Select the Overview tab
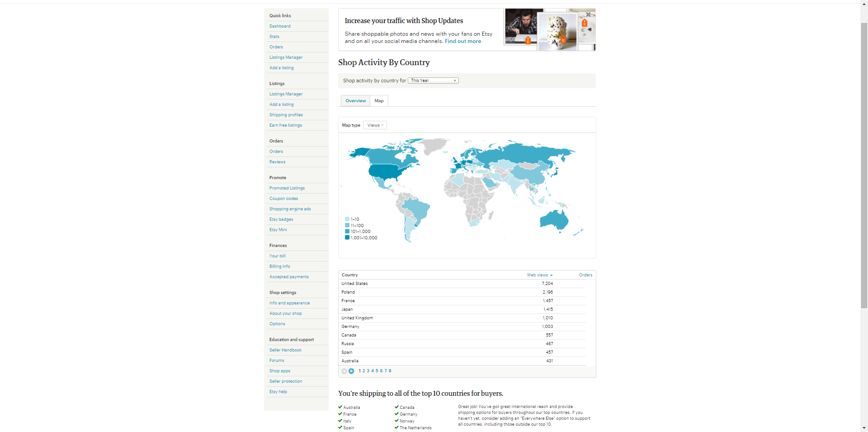The height and width of the screenshot is (432, 868). point(355,101)
